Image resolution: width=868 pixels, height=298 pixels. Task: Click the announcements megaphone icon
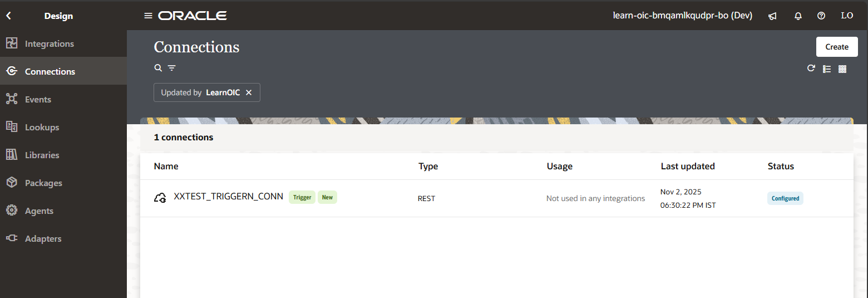click(772, 16)
